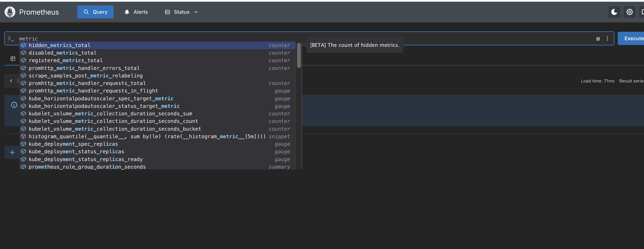
Task: Click the green query status indicator
Action: (598, 39)
